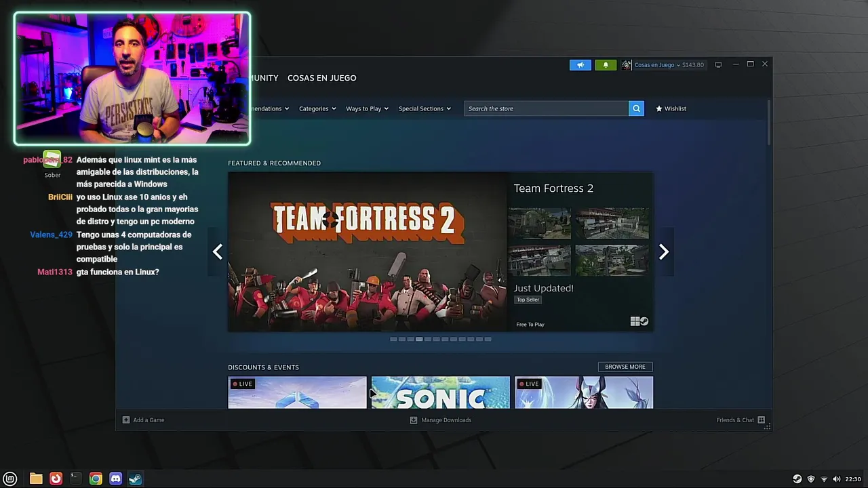Advance to next featured game with right arrow
Screen dimensions: 868x488
coord(664,252)
